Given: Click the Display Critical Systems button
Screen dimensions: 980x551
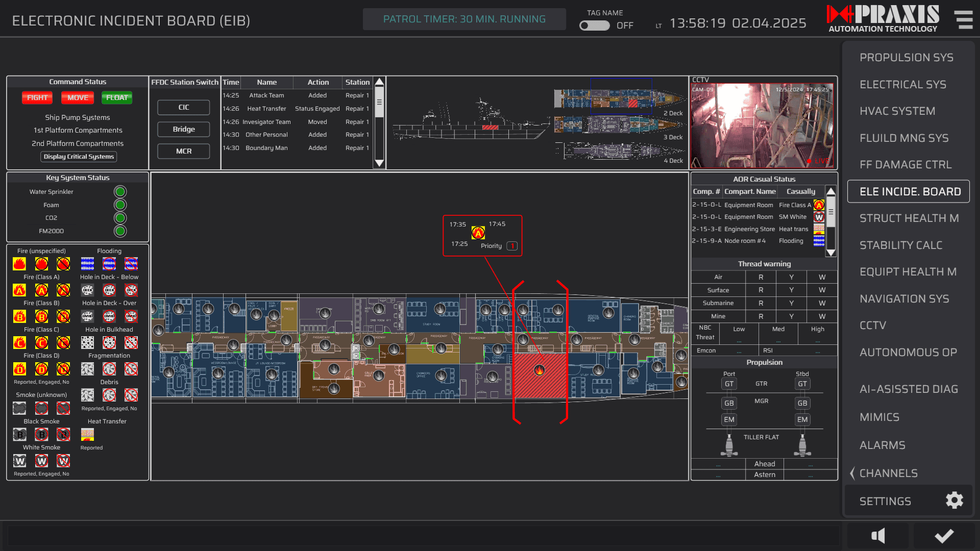Looking at the screenshot, I should click(79, 157).
